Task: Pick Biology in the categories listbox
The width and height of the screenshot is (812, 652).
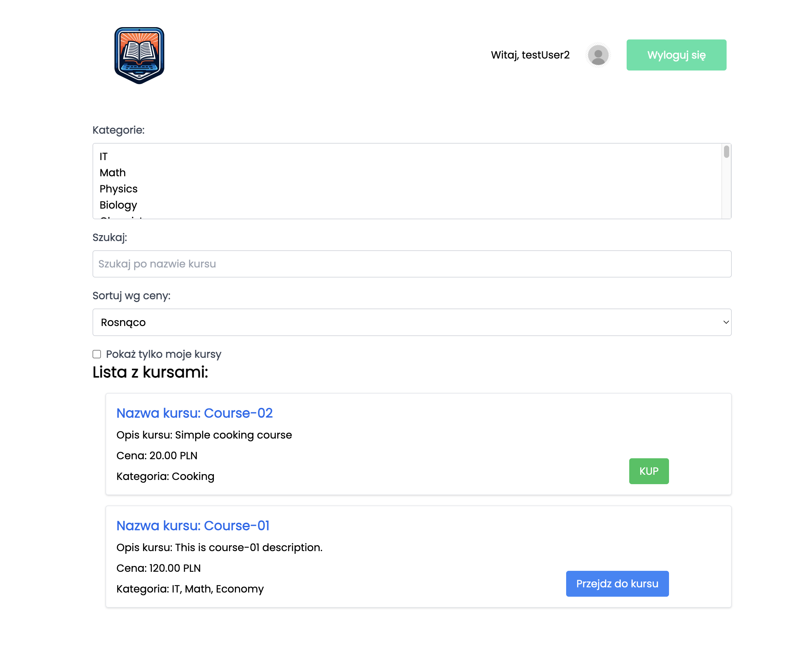Action: pyautogui.click(x=118, y=205)
